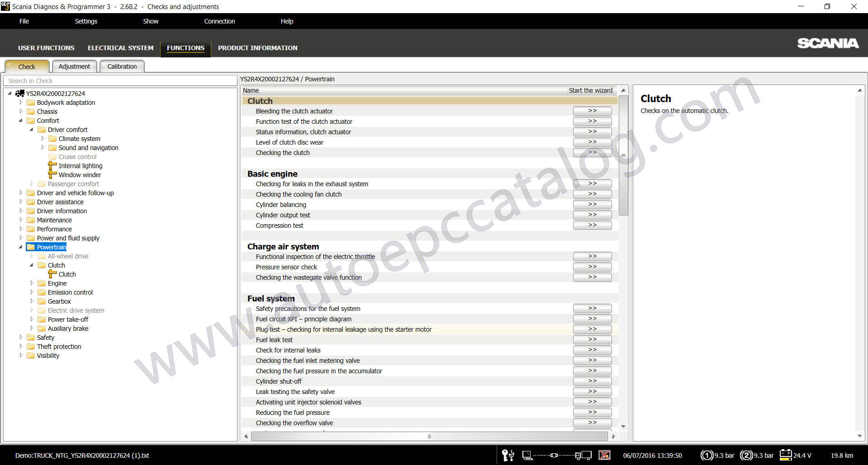
Task: Click the Search in Check field
Action: pos(120,81)
